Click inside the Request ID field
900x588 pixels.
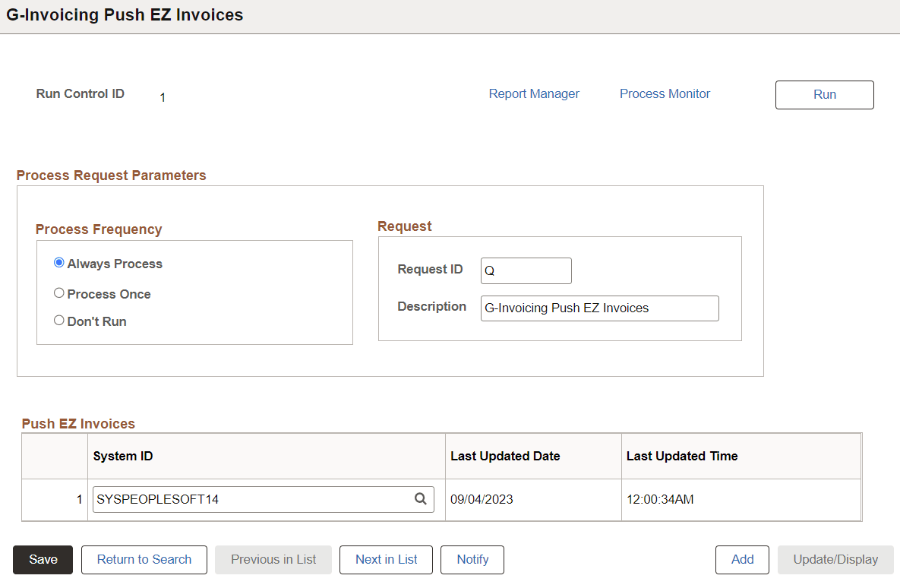click(526, 270)
